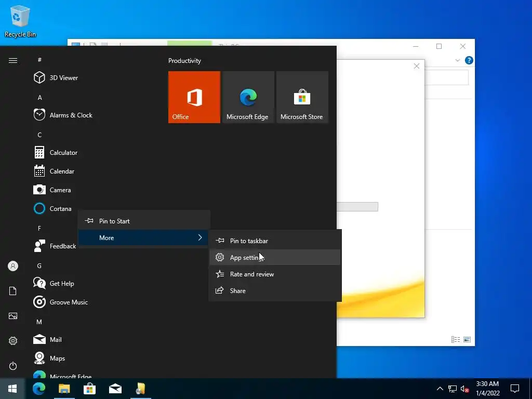Open the Calculator app
The width and height of the screenshot is (532, 399).
coord(56,152)
